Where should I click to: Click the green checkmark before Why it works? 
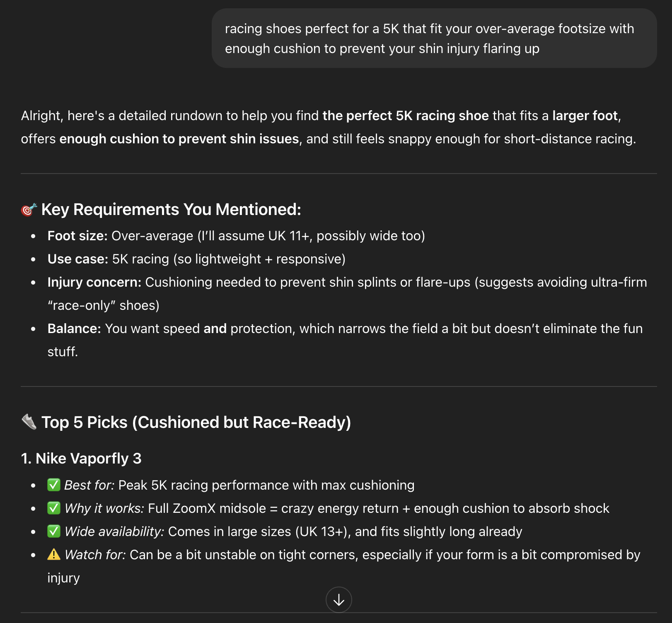(54, 508)
